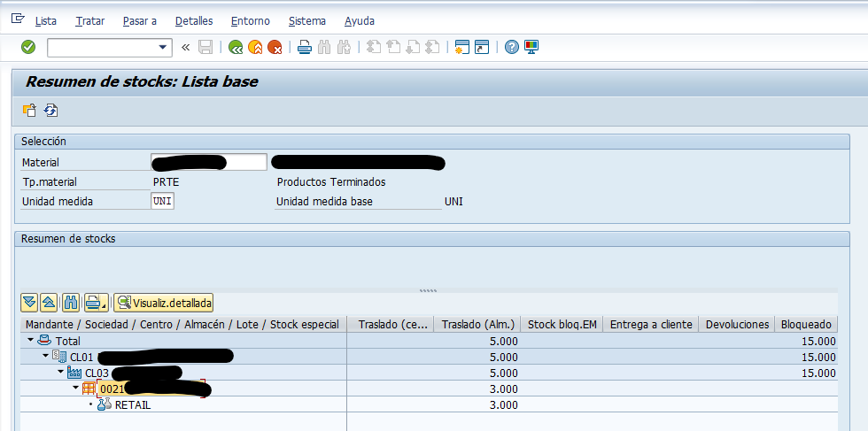Collapse the Total tree node
This screenshot has width=868, height=431.
click(x=31, y=341)
